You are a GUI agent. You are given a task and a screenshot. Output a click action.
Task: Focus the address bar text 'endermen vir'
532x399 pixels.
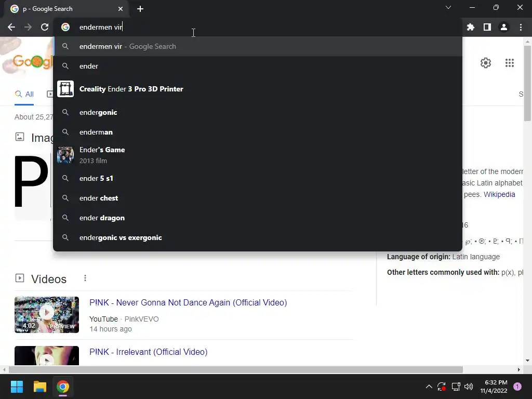(x=101, y=27)
